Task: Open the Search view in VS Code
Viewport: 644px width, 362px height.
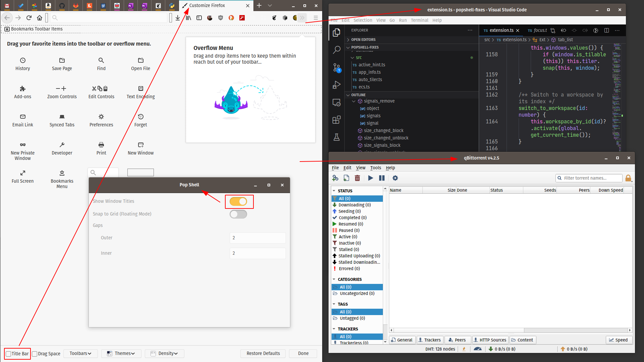Action: point(337,50)
